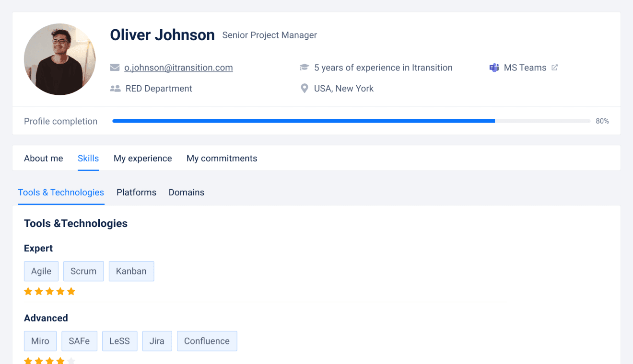Open the MS Teams link
Viewport: 633px width, 364px height.
click(525, 68)
